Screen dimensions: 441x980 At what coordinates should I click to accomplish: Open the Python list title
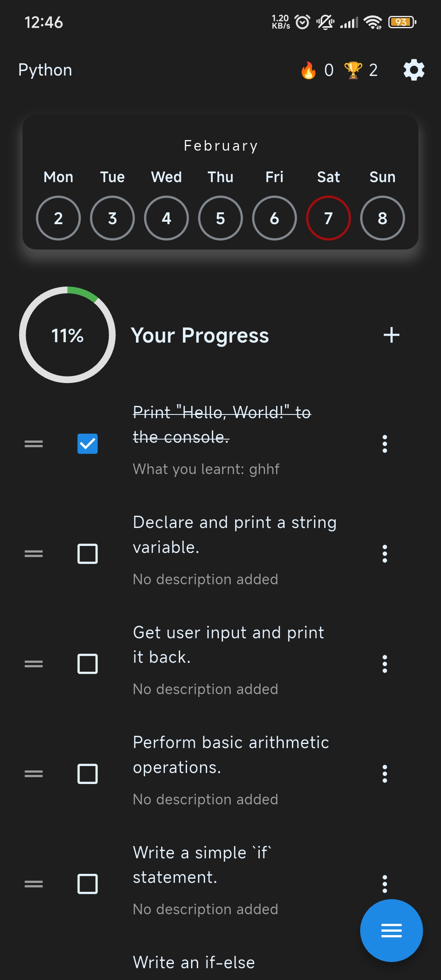click(x=45, y=69)
